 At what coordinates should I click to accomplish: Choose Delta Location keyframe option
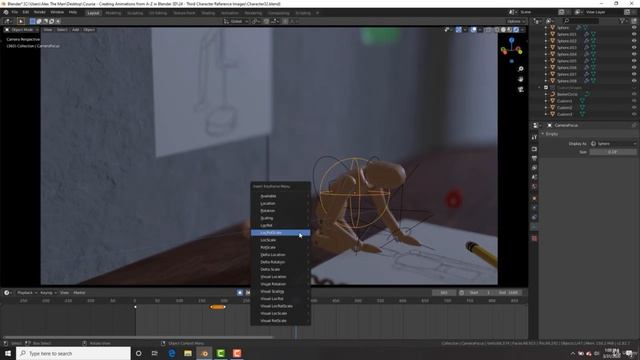280,255
